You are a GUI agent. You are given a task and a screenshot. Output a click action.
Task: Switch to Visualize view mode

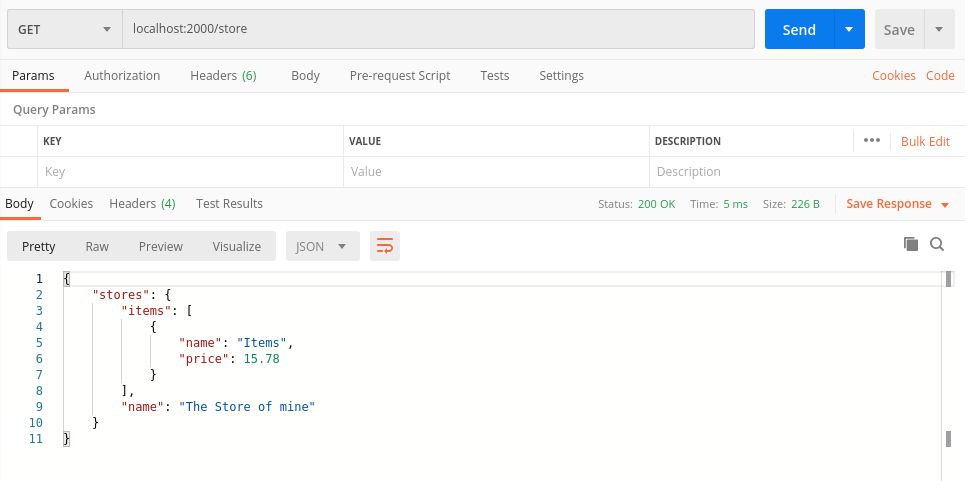coord(237,246)
